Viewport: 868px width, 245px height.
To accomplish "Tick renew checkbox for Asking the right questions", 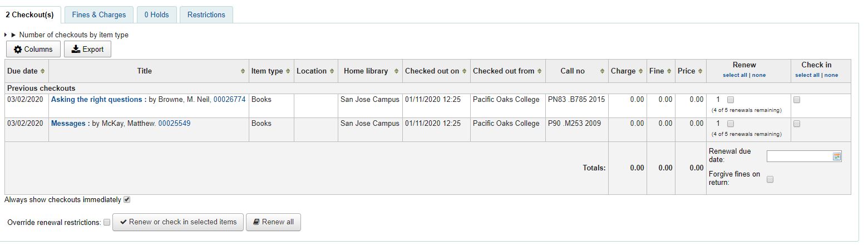I will tap(731, 100).
